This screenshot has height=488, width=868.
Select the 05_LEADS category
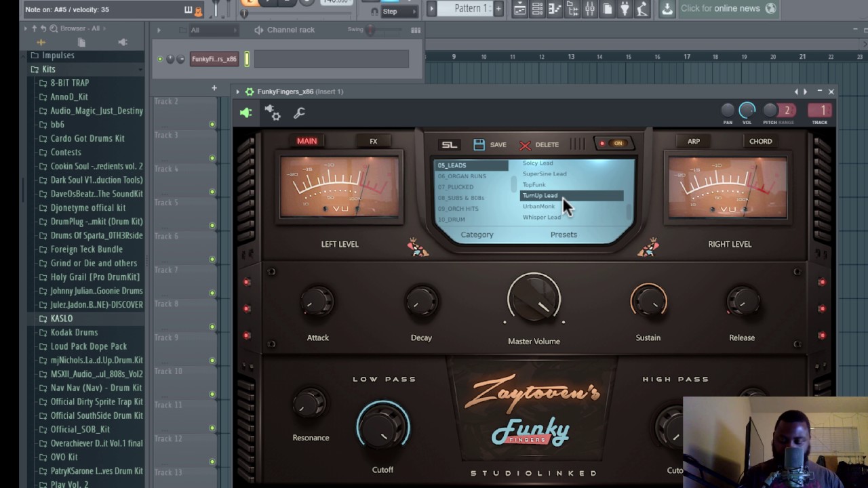(x=471, y=165)
